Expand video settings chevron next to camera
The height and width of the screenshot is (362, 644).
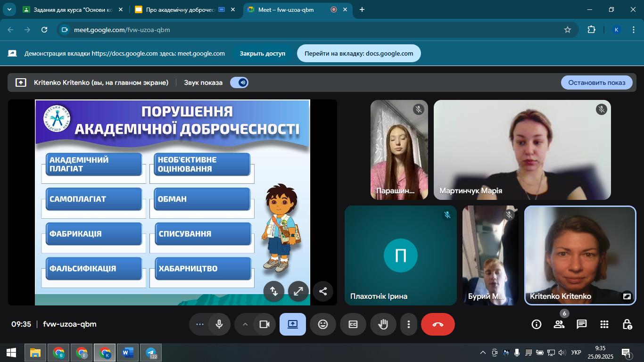click(245, 324)
